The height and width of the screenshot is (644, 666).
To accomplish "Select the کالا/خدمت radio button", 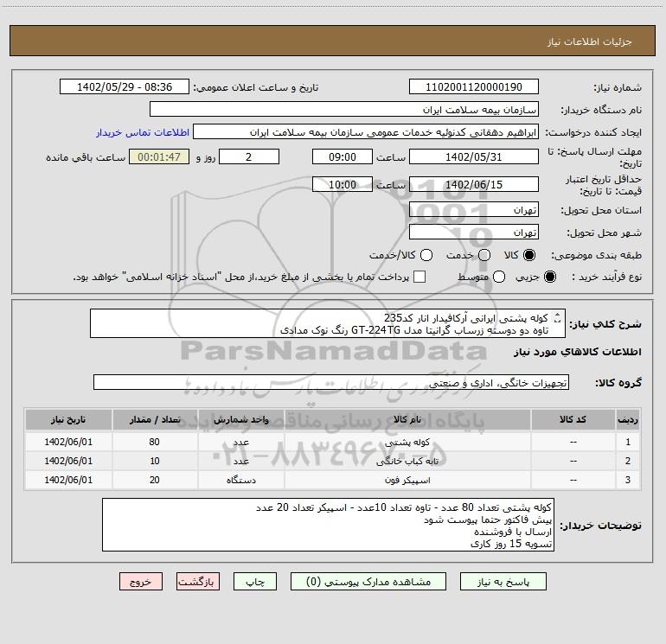I will [x=426, y=255].
